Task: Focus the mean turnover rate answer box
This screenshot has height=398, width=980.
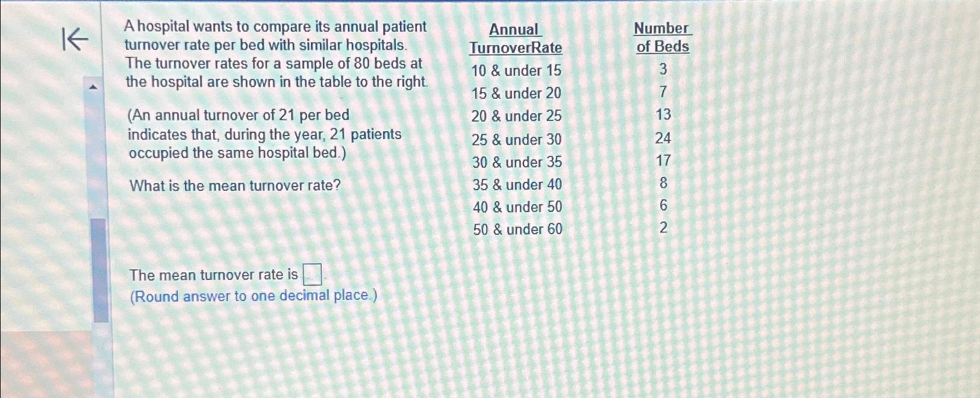Action: [313, 275]
